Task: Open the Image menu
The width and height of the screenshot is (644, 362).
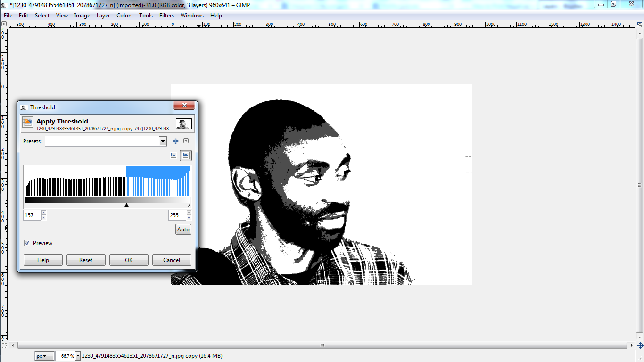Action: tap(82, 16)
